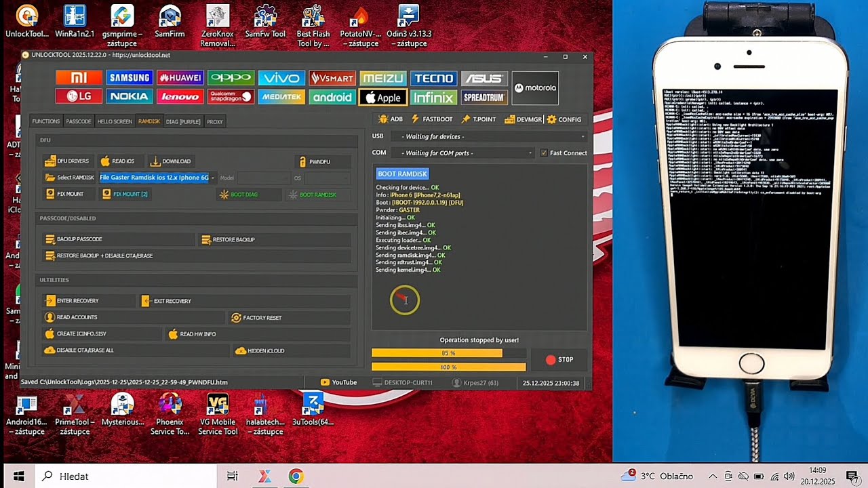Select the Samsung brand tile
The width and height of the screenshot is (868, 488).
click(129, 78)
